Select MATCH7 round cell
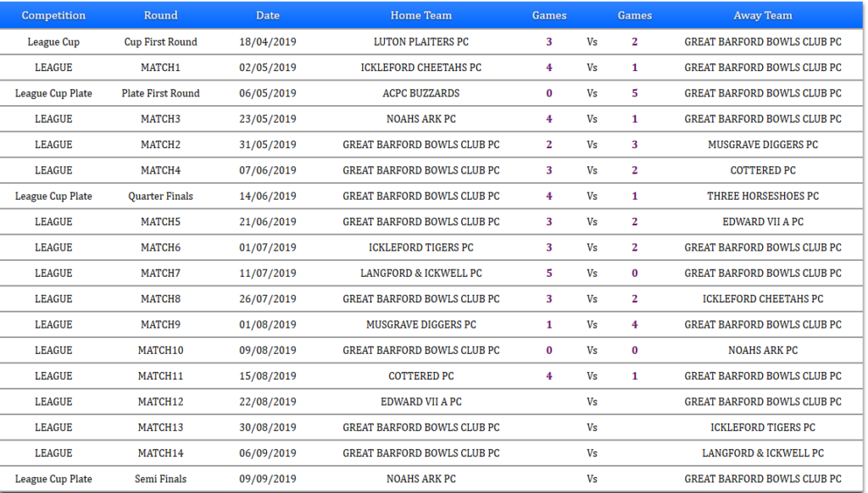Screen dimensions: 868x493 point(160,274)
